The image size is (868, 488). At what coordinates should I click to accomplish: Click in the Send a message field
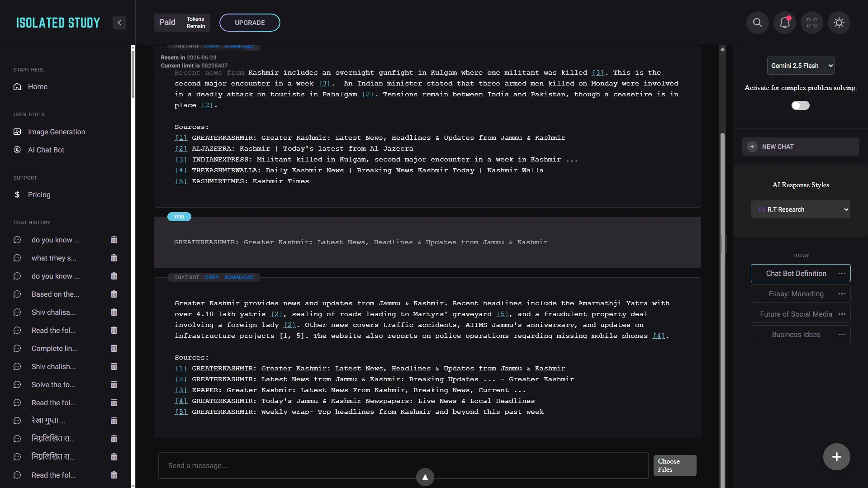coord(403,465)
